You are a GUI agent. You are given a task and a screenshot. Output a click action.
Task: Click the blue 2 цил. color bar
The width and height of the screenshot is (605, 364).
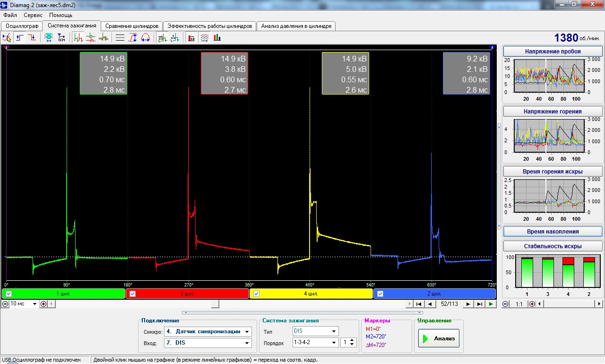(435, 294)
